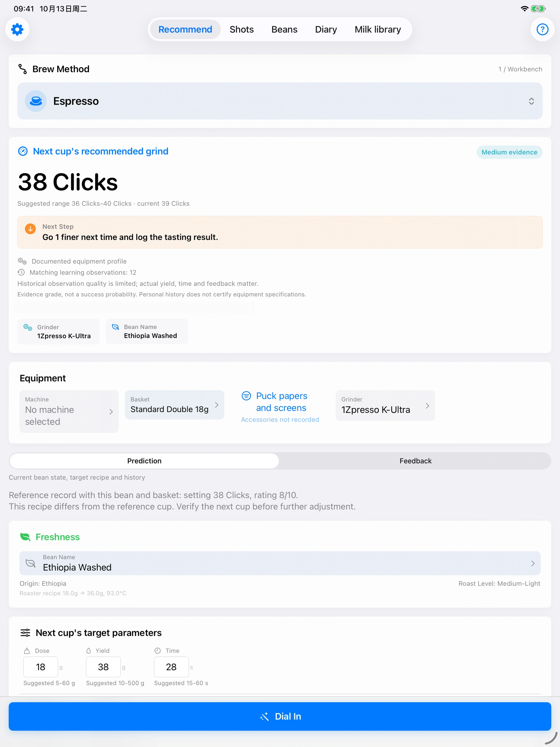Open Puck papers and screens link

click(x=281, y=402)
